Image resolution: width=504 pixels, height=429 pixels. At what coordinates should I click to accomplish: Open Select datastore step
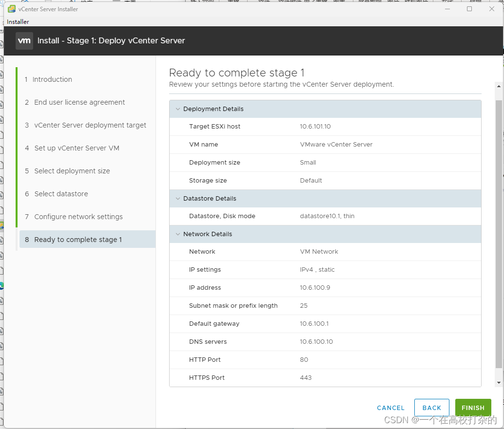tap(57, 194)
